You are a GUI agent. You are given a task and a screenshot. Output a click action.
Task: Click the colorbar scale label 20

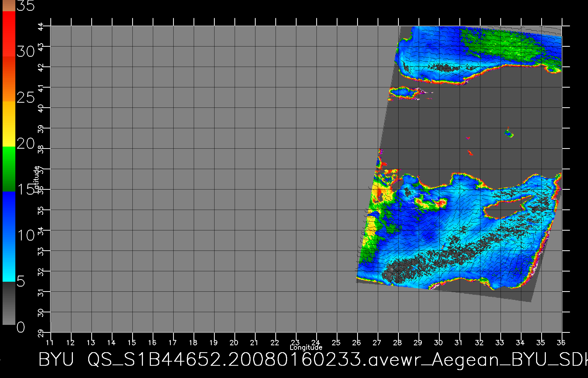coord(26,144)
